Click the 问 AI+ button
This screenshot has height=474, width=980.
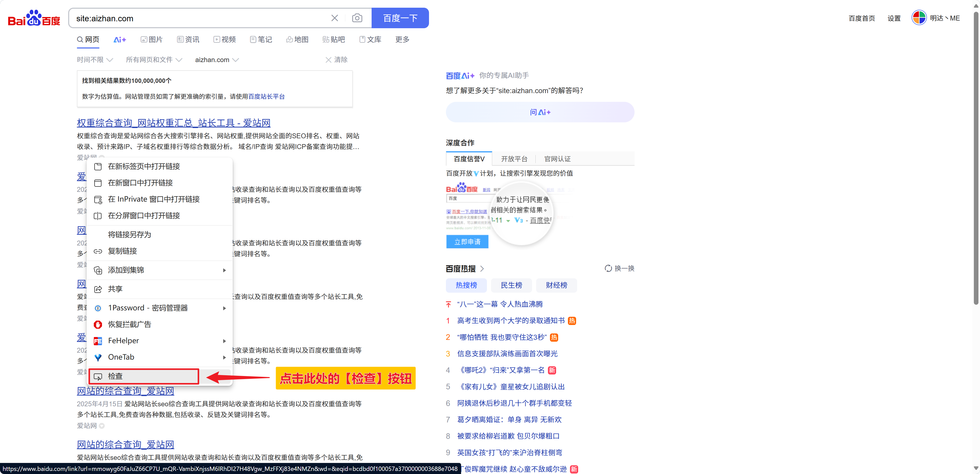point(540,112)
